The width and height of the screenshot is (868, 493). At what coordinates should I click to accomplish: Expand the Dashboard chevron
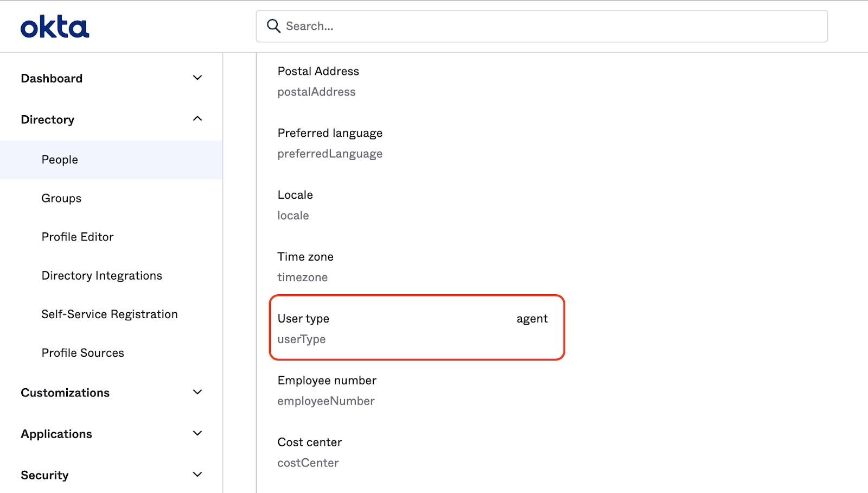(x=197, y=78)
